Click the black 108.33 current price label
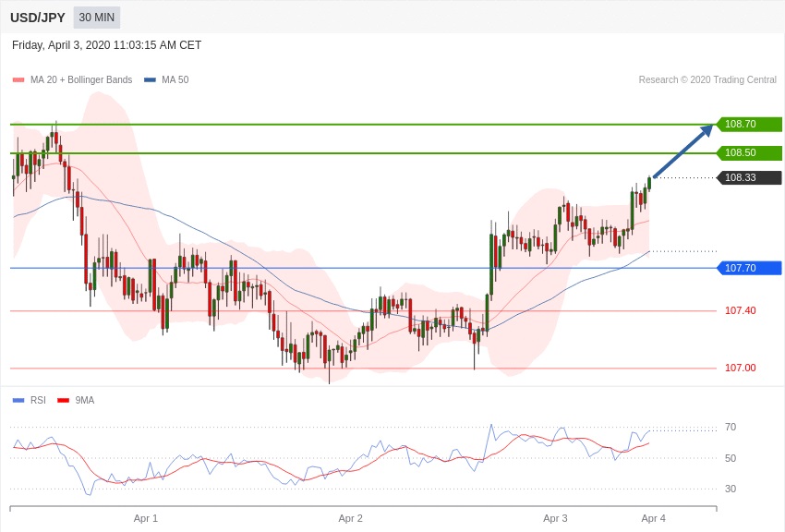Viewport: 785px width, 532px height. (x=750, y=177)
